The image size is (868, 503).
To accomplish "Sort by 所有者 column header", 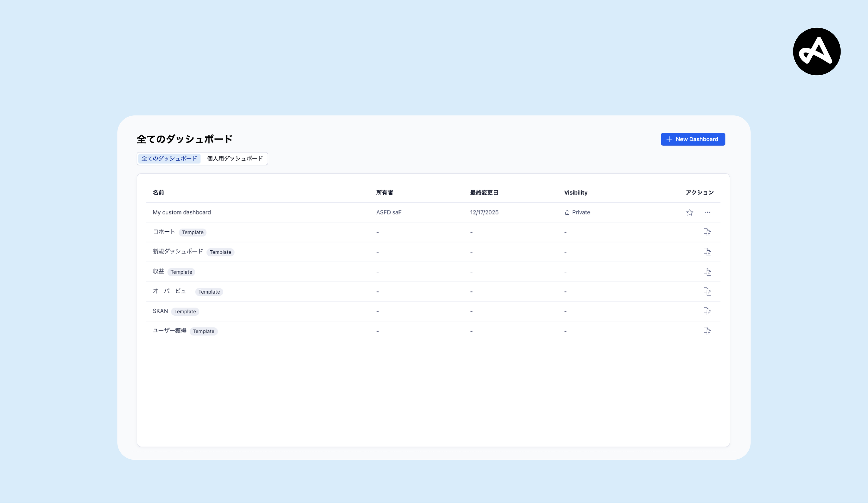I will [384, 192].
